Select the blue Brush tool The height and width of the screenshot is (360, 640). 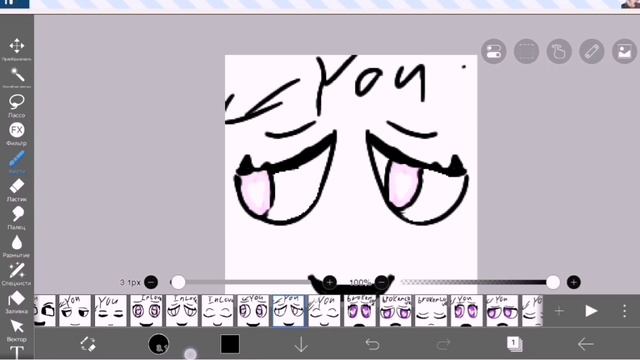pyautogui.click(x=17, y=159)
